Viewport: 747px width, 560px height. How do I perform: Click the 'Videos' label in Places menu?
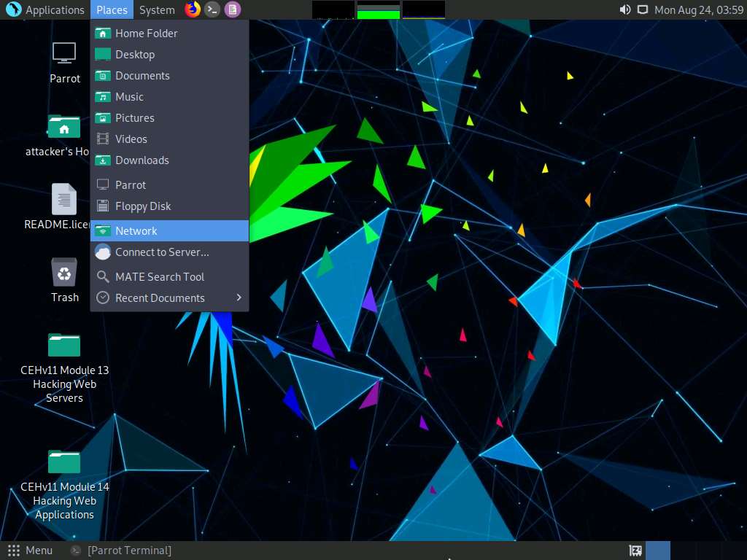131,139
